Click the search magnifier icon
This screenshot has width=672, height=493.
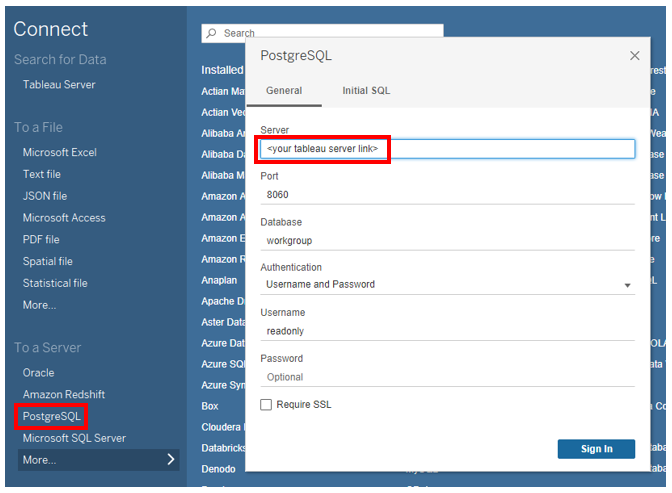coord(211,33)
